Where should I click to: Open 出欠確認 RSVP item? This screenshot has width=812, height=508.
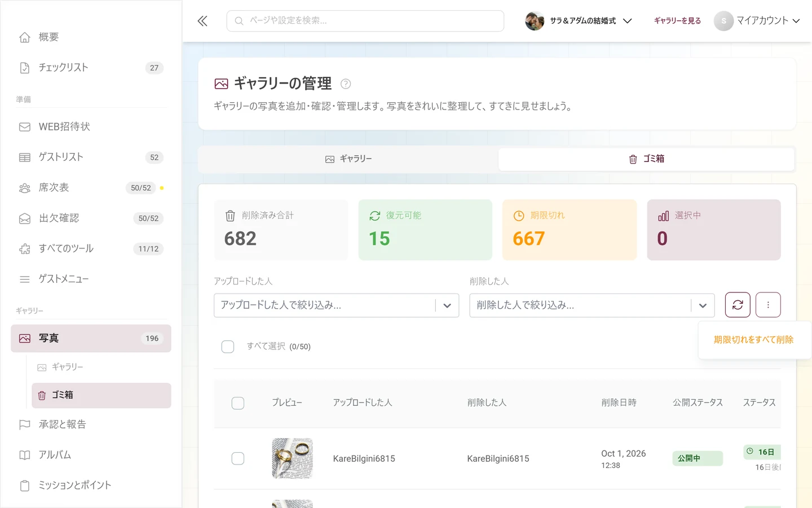point(91,218)
